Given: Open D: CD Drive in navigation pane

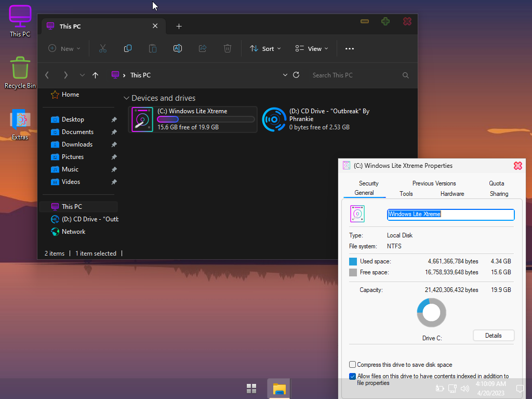Looking at the screenshot, I should pyautogui.click(x=85, y=219).
